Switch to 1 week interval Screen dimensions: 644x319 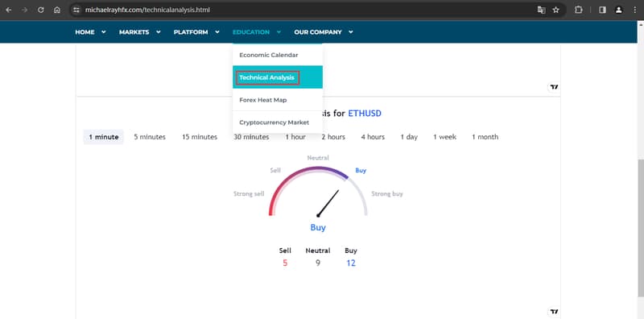[x=445, y=137]
